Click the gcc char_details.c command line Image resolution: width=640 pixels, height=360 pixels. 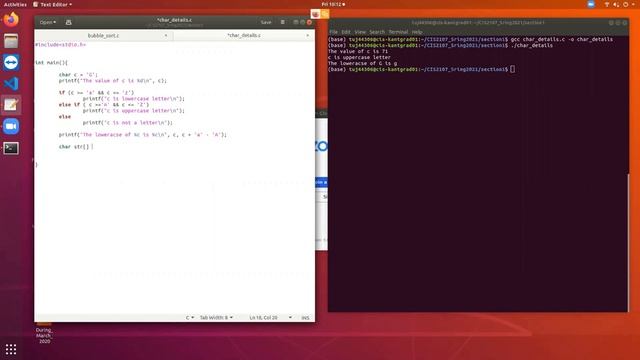point(470,40)
